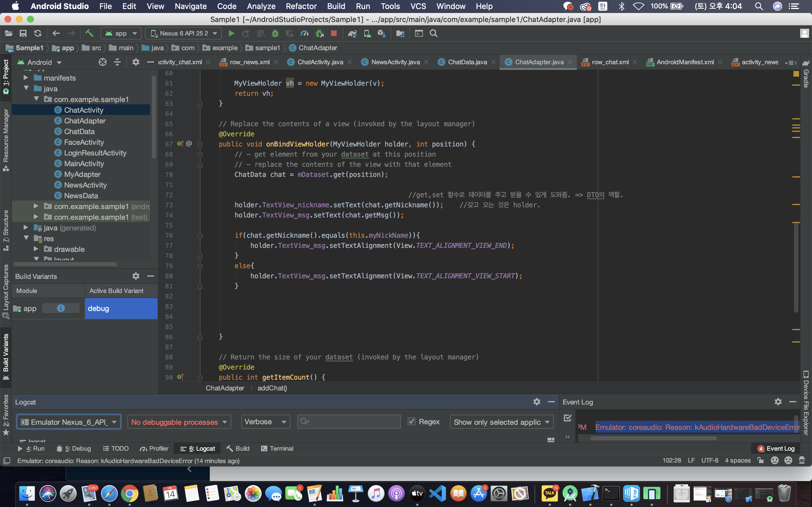Click the debug app bug icon

(x=275, y=33)
